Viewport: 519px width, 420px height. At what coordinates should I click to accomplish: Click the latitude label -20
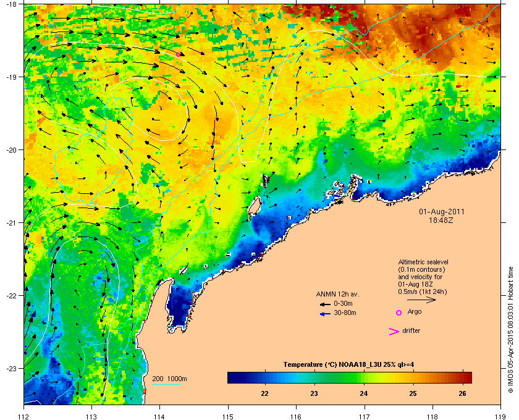click(11, 150)
